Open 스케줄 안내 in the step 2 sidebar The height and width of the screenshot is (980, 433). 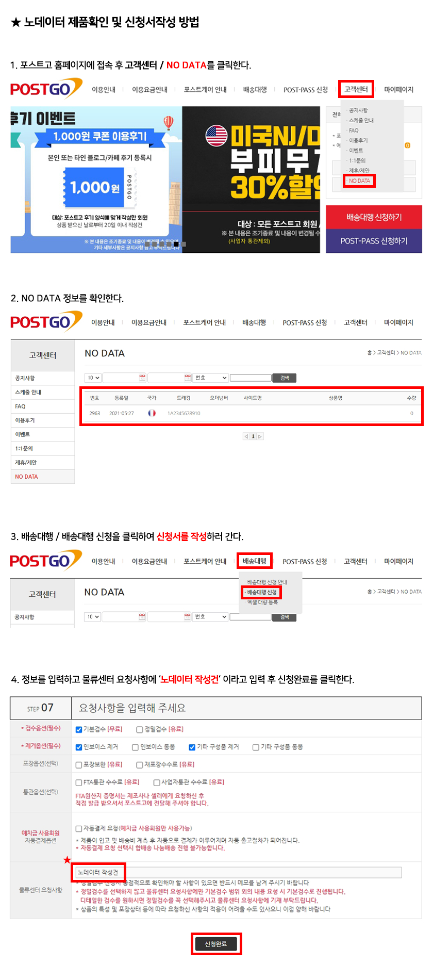(43, 393)
